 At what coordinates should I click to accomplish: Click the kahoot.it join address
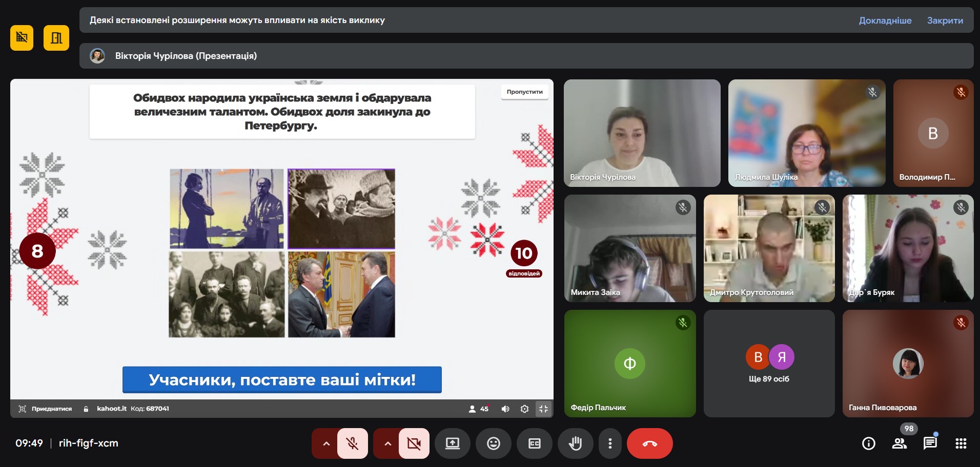(x=112, y=409)
